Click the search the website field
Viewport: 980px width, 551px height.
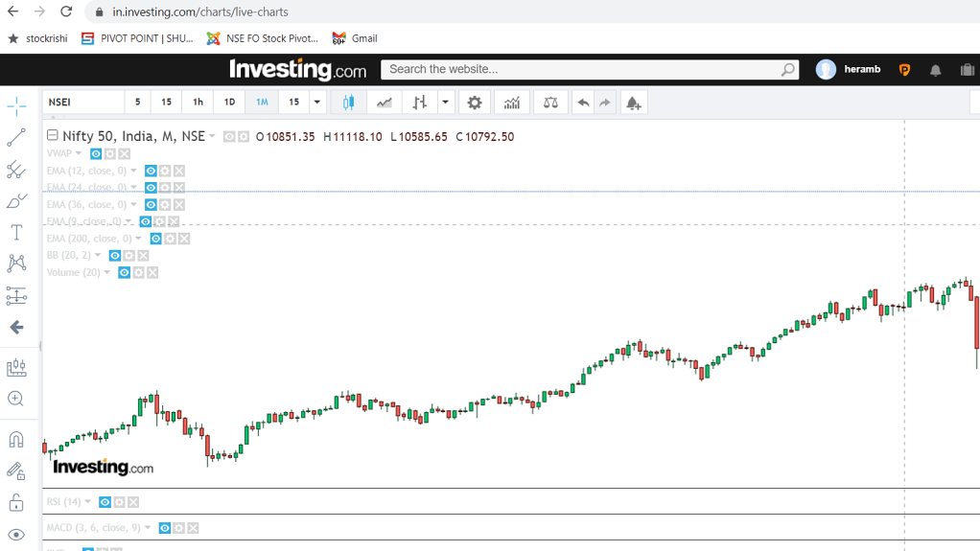[581, 69]
